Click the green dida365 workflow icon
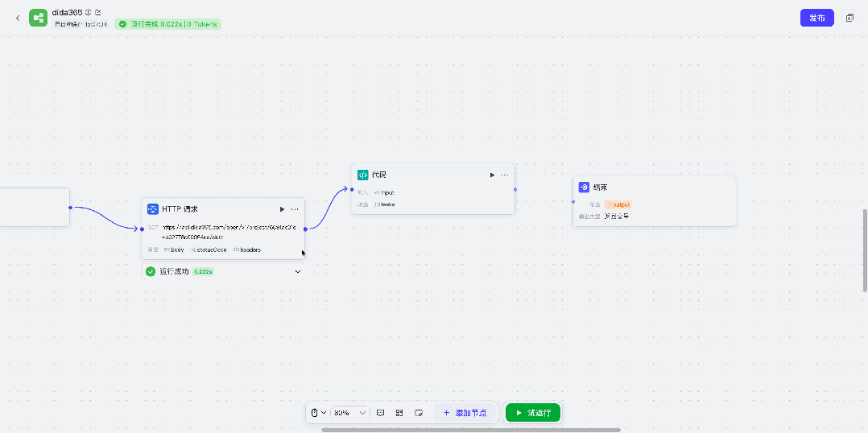This screenshot has width=868, height=433. click(38, 19)
